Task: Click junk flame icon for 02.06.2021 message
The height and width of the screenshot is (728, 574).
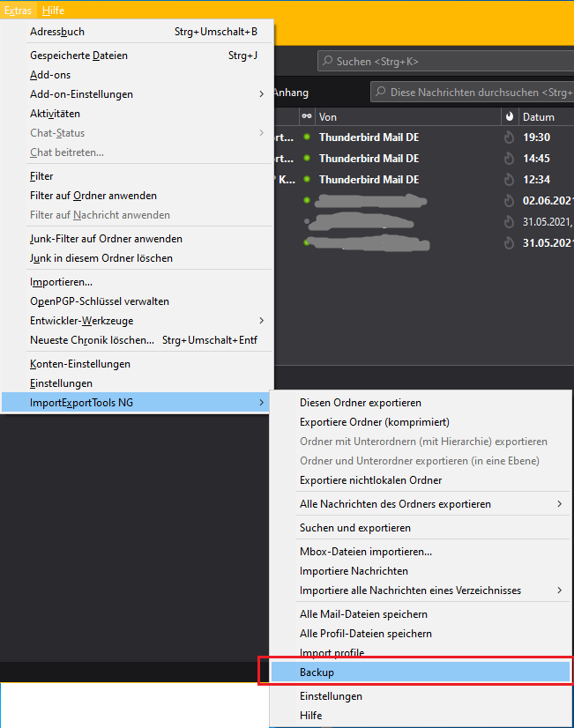Action: tap(509, 200)
